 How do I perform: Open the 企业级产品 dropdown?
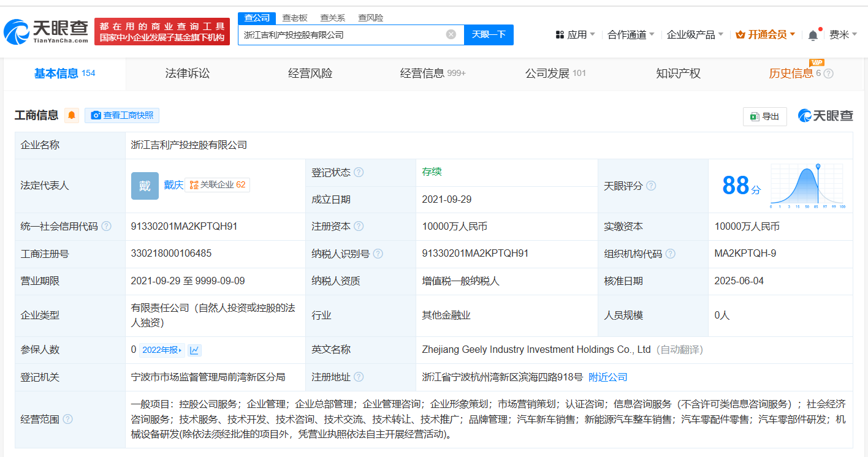[x=695, y=35]
